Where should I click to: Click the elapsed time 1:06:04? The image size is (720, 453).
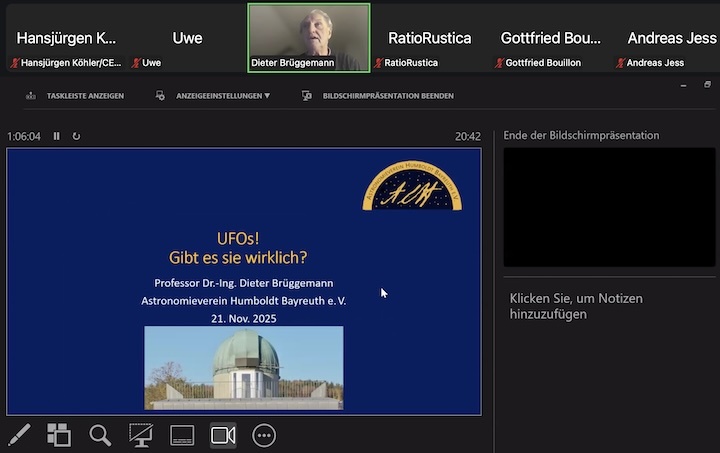tap(24, 136)
